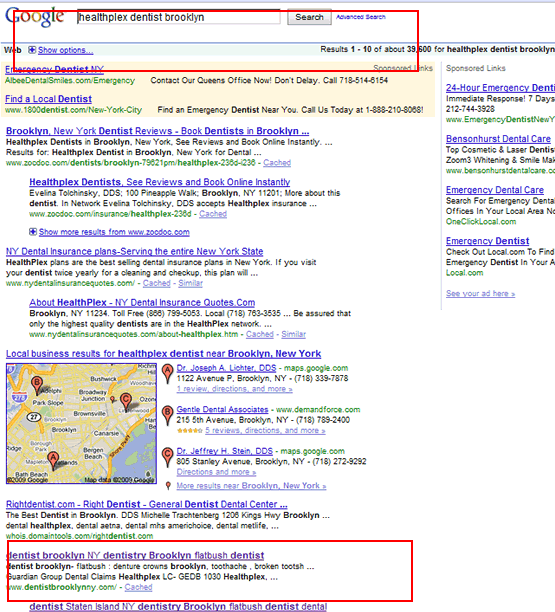Click the four-star rating for Gentle Dental Associates
The height and width of the screenshot is (612, 555).
[x=189, y=431]
